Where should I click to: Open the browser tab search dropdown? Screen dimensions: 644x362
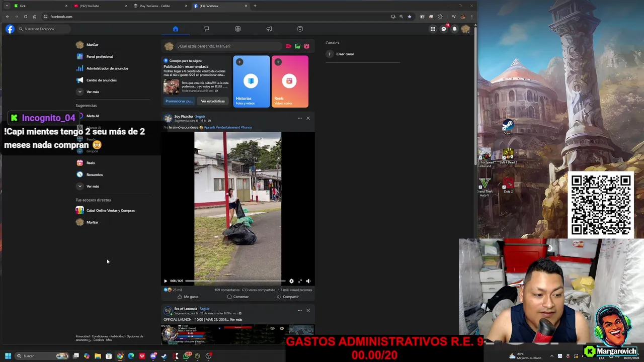point(7,6)
